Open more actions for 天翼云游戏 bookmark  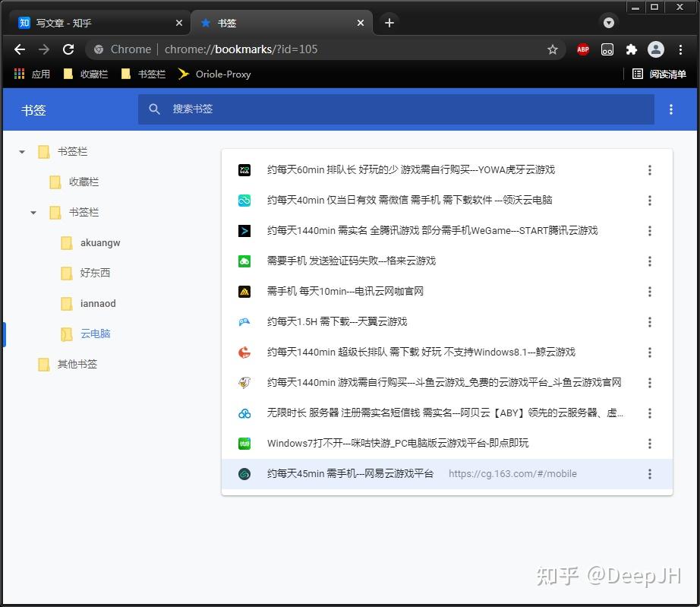[650, 321]
